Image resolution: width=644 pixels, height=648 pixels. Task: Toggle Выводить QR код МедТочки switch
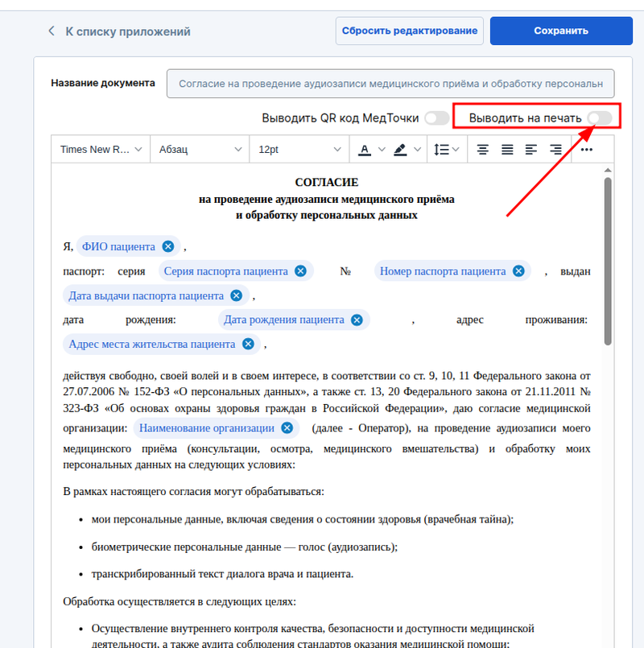pyautogui.click(x=437, y=118)
